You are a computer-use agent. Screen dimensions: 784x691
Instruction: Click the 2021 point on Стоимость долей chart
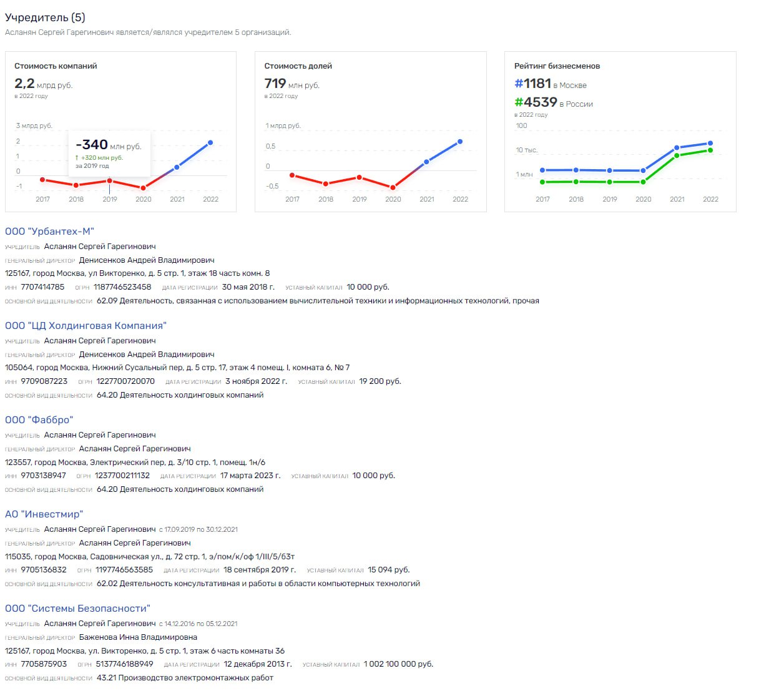pyautogui.click(x=427, y=162)
